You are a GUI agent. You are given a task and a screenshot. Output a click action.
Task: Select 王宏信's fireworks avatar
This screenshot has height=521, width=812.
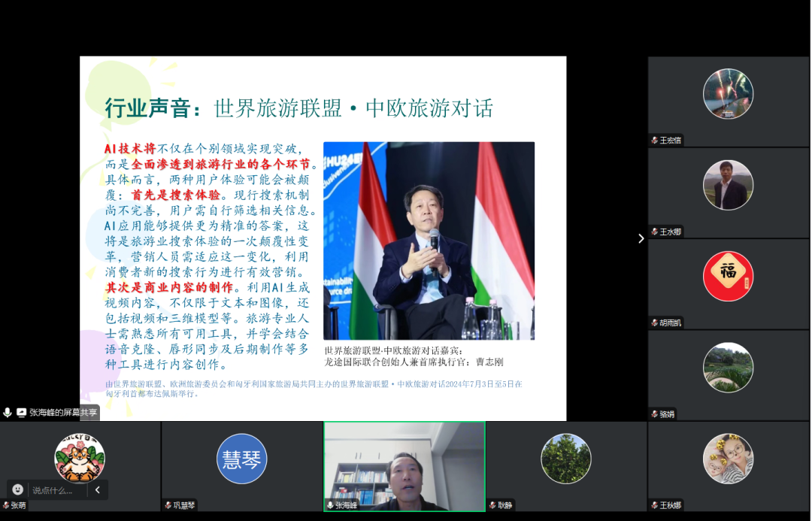[x=728, y=93]
